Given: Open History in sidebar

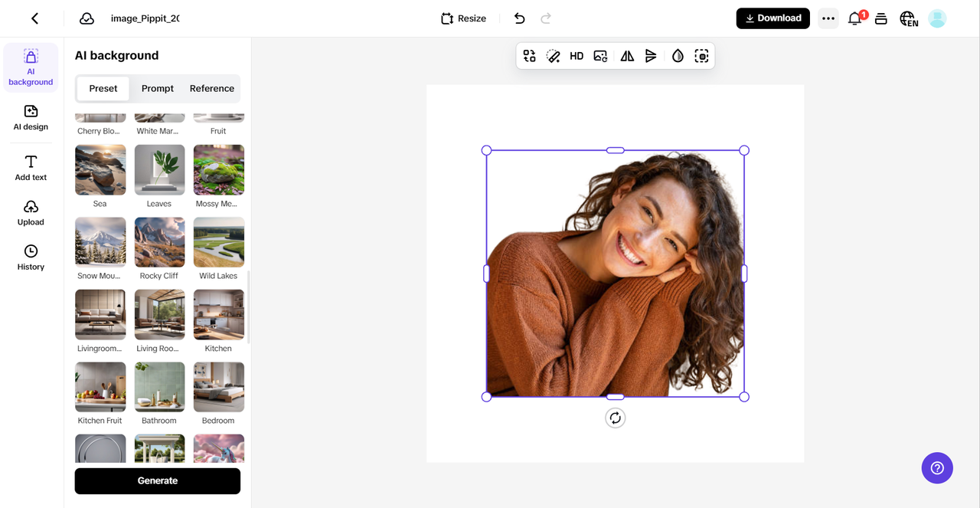Looking at the screenshot, I should 31,257.
